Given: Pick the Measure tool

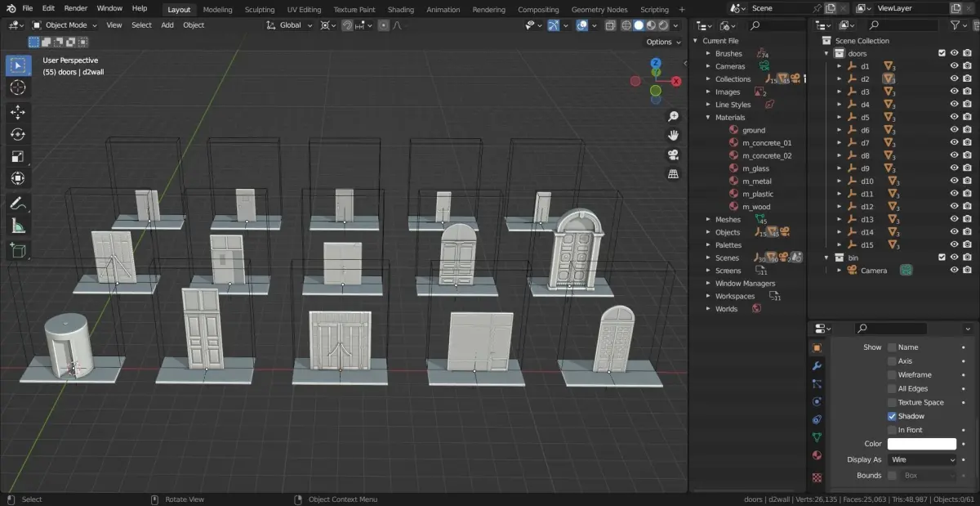Looking at the screenshot, I should 18,226.
